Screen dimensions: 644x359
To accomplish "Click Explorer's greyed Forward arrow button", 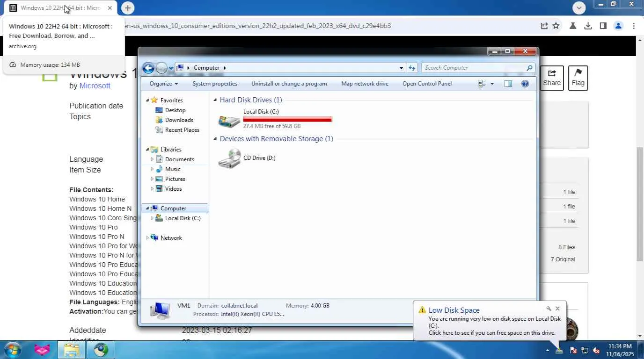I will point(161,68).
